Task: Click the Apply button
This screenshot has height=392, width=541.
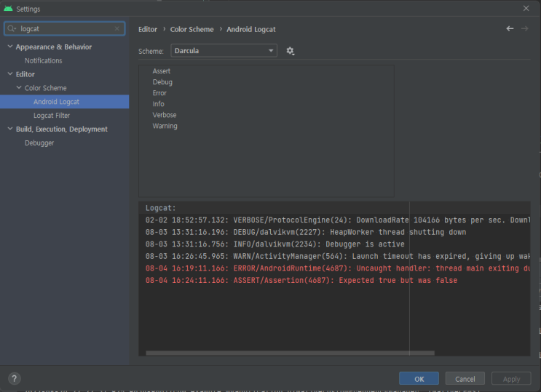Action: pos(511,379)
